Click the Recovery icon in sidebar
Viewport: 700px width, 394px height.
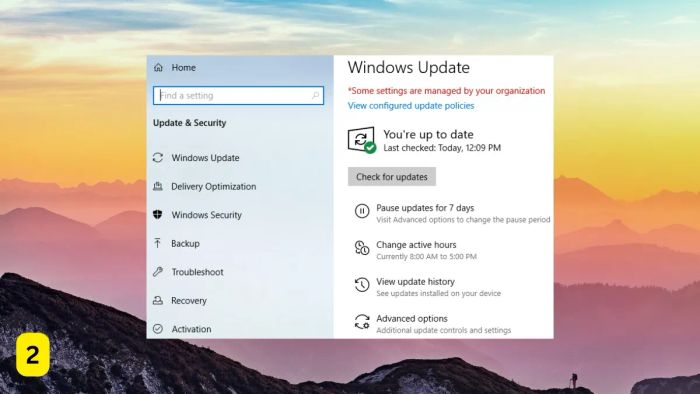pyautogui.click(x=158, y=300)
